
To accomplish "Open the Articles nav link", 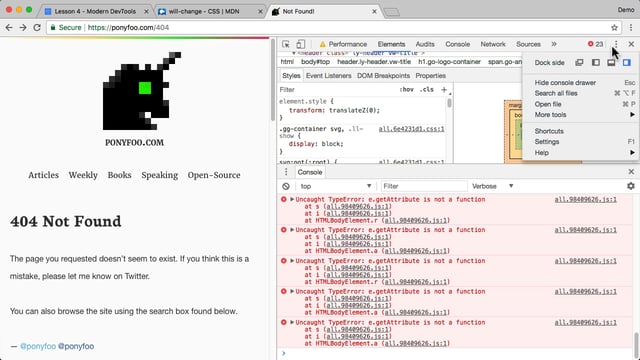I will 43,175.
